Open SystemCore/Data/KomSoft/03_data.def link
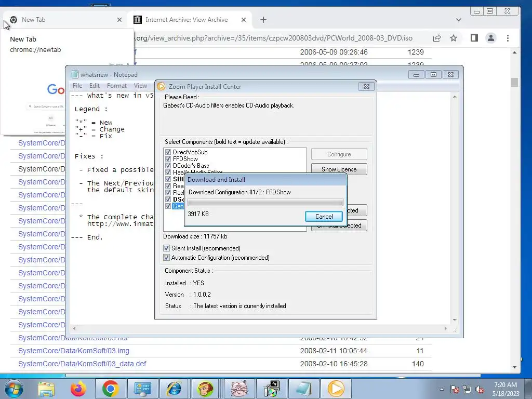The width and height of the screenshot is (532, 399). pyautogui.click(x=82, y=364)
